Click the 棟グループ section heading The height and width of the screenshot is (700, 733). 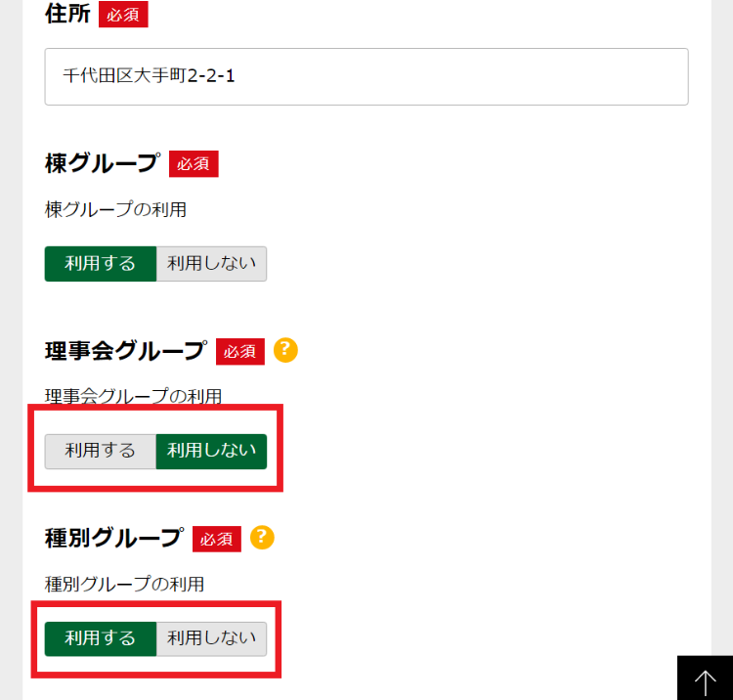coord(102,163)
